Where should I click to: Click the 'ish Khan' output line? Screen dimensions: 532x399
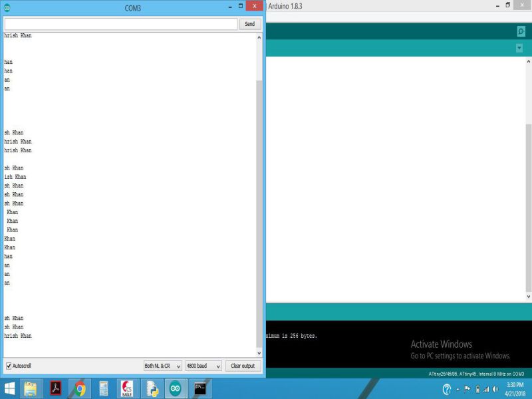point(15,177)
